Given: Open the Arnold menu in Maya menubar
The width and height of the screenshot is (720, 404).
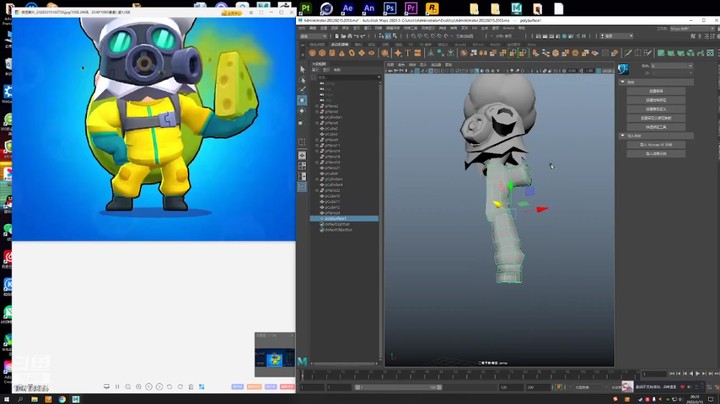Looking at the screenshot, I should pyautogui.click(x=508, y=28).
